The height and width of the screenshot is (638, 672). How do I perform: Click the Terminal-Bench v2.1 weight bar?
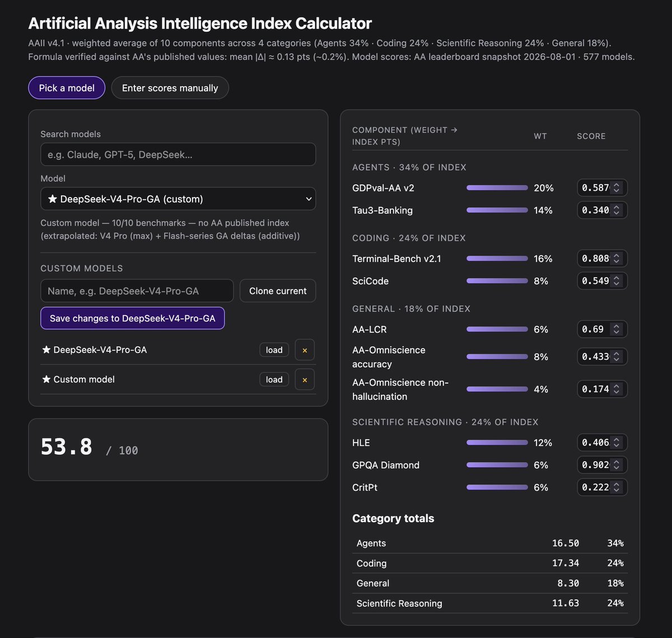point(497,258)
